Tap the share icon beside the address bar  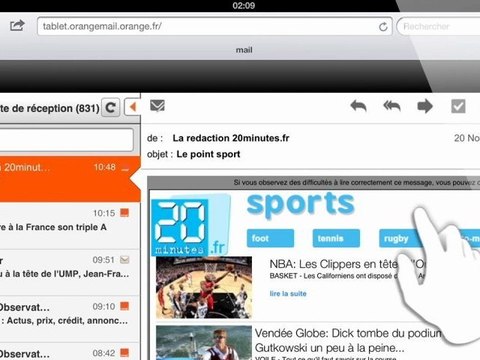pos(17,25)
